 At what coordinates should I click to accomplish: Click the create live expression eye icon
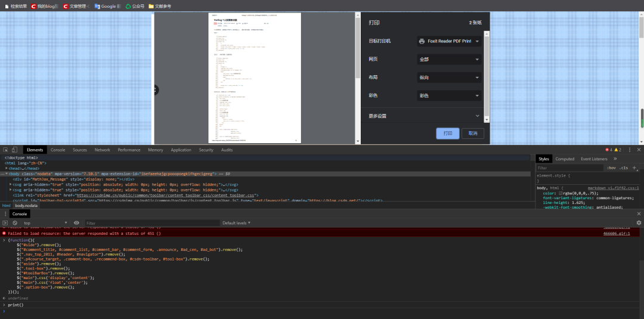click(x=76, y=223)
